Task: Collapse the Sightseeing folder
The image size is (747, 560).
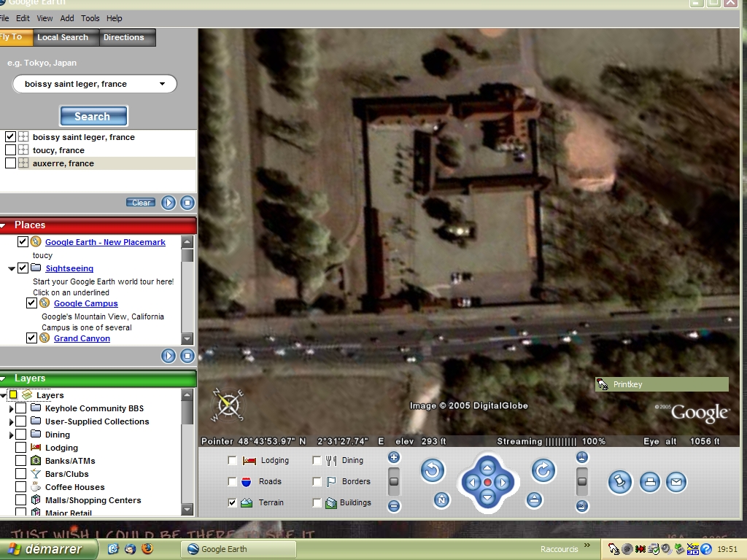Action: point(12,268)
